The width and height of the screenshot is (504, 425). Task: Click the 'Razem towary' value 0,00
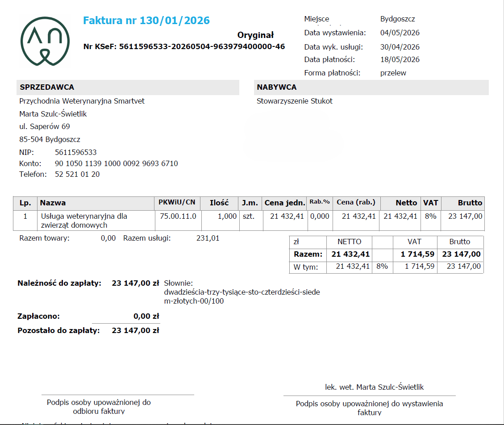coord(108,238)
